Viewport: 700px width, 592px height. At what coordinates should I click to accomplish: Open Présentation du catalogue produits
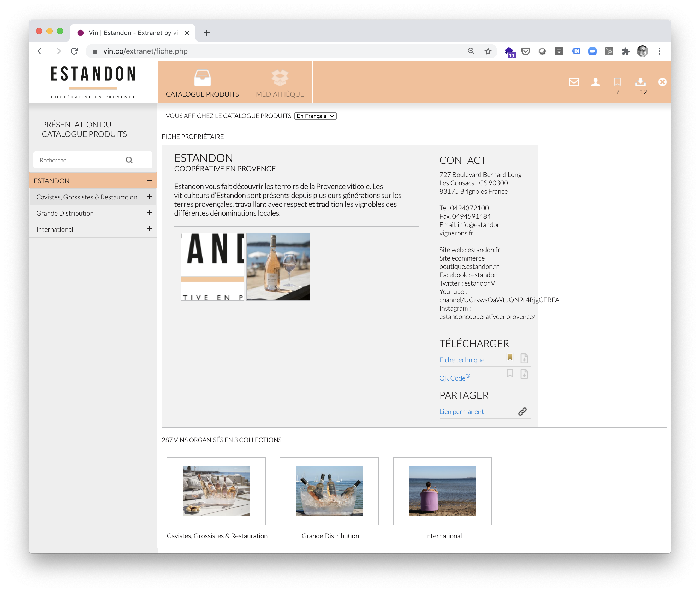click(x=84, y=129)
